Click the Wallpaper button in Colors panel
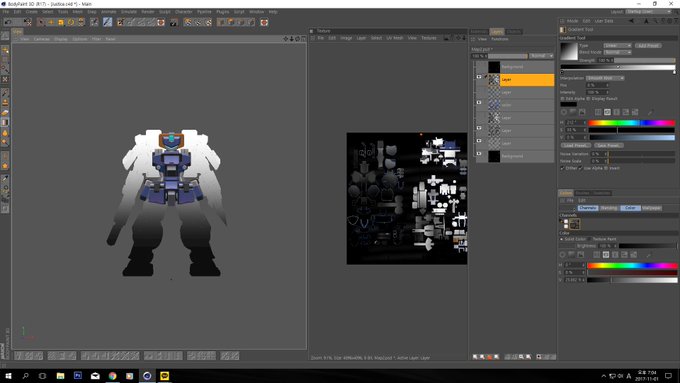The width and height of the screenshot is (680, 383). click(651, 208)
